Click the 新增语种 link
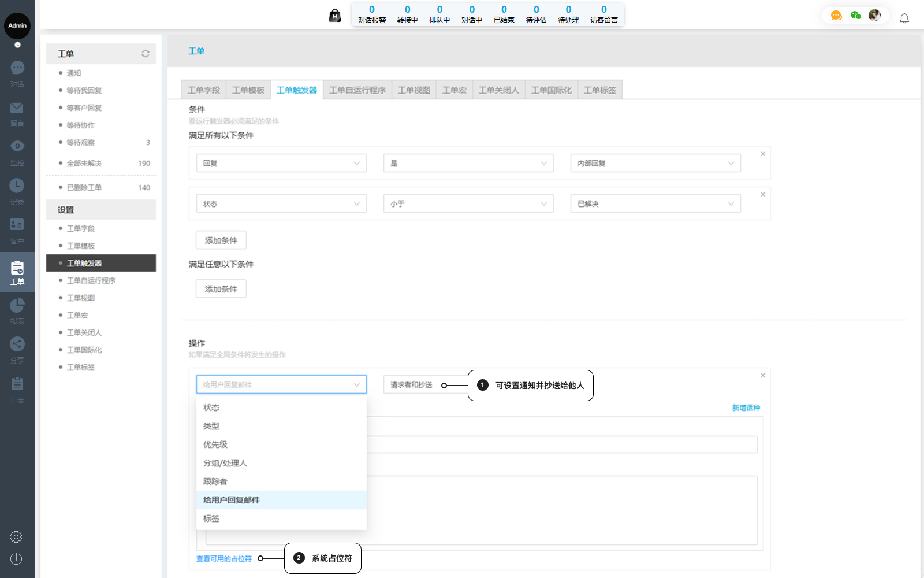 [x=746, y=408]
